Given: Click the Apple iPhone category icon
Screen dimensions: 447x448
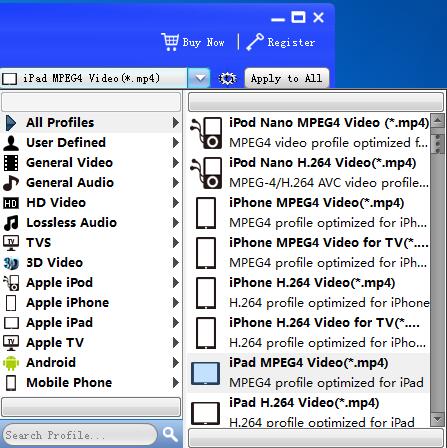Looking at the screenshot, I should click(x=11, y=303).
